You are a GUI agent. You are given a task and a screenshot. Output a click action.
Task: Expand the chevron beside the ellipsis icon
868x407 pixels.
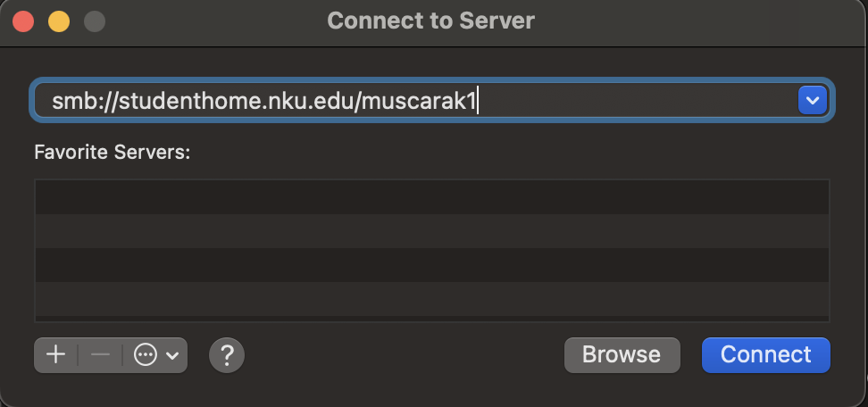pyautogui.click(x=172, y=354)
